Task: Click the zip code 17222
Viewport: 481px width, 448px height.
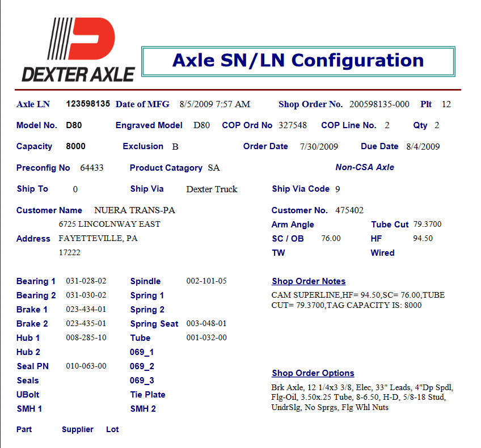Action: (70, 252)
